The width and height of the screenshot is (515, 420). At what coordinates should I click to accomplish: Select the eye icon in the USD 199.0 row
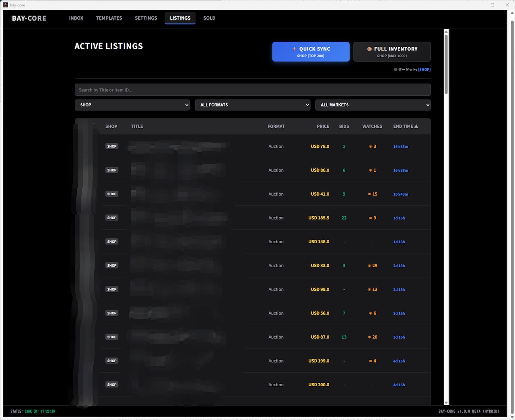pyautogui.click(x=371, y=361)
